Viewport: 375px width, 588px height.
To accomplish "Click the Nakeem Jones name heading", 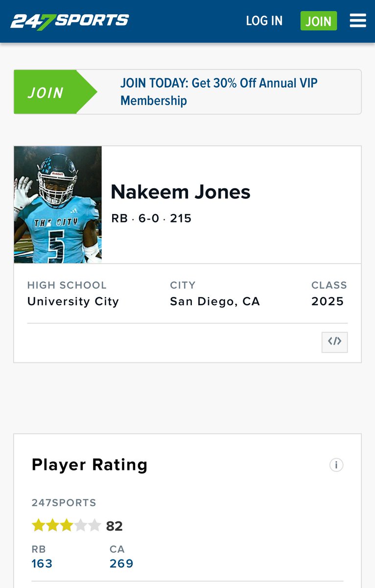I will click(x=181, y=192).
